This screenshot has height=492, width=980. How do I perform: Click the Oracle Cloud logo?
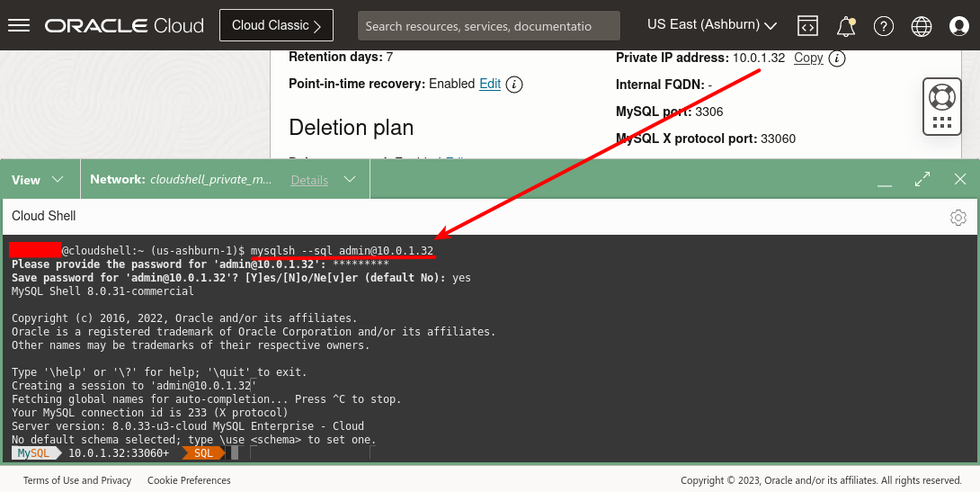(124, 25)
